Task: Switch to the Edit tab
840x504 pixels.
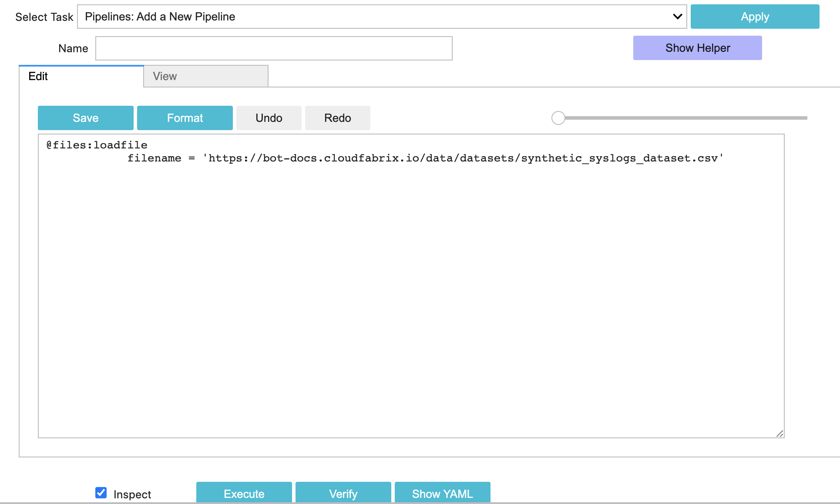Action: click(x=81, y=76)
